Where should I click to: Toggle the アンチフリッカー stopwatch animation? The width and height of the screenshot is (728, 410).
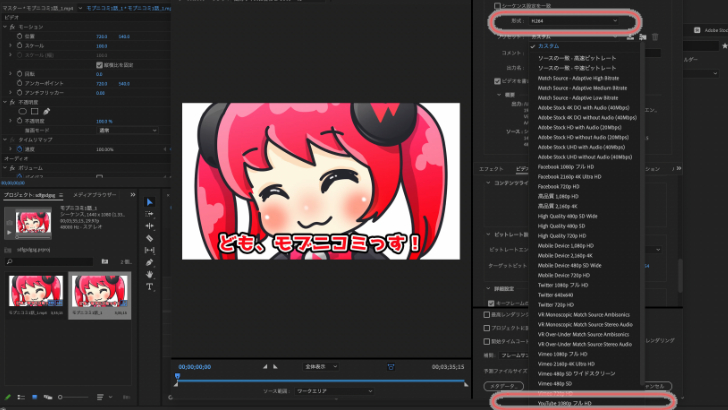(x=20, y=93)
